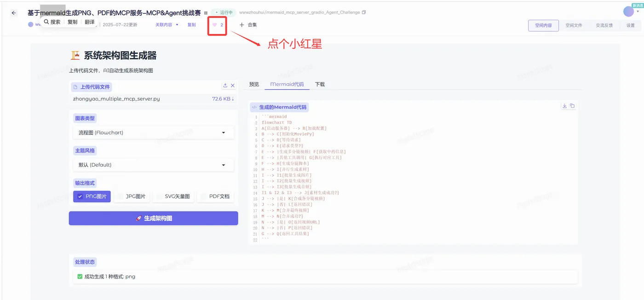Click the 系统架构图生成器 heading
The width and height of the screenshot is (644, 300).
[x=120, y=56]
